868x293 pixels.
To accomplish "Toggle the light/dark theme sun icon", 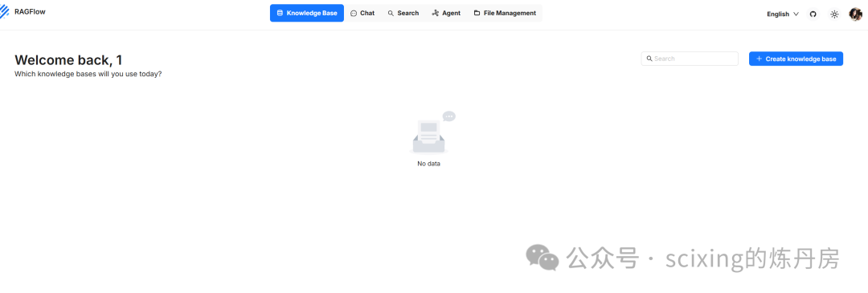I will pyautogui.click(x=834, y=14).
